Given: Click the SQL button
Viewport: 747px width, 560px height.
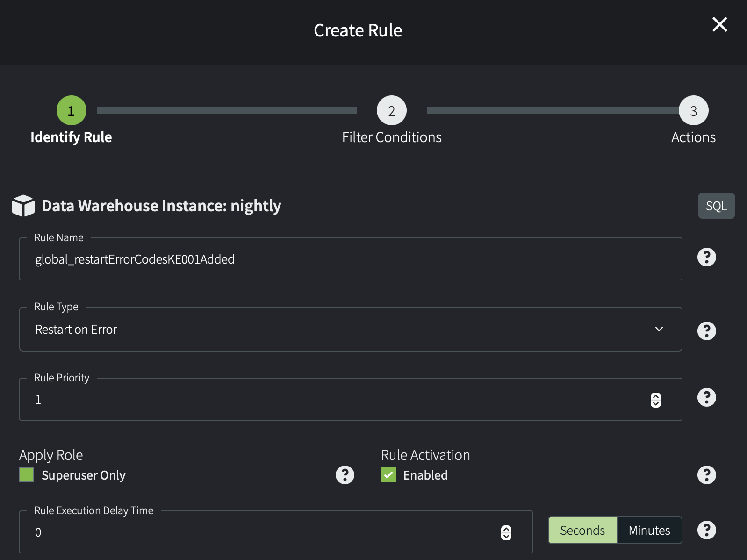Looking at the screenshot, I should (x=716, y=206).
